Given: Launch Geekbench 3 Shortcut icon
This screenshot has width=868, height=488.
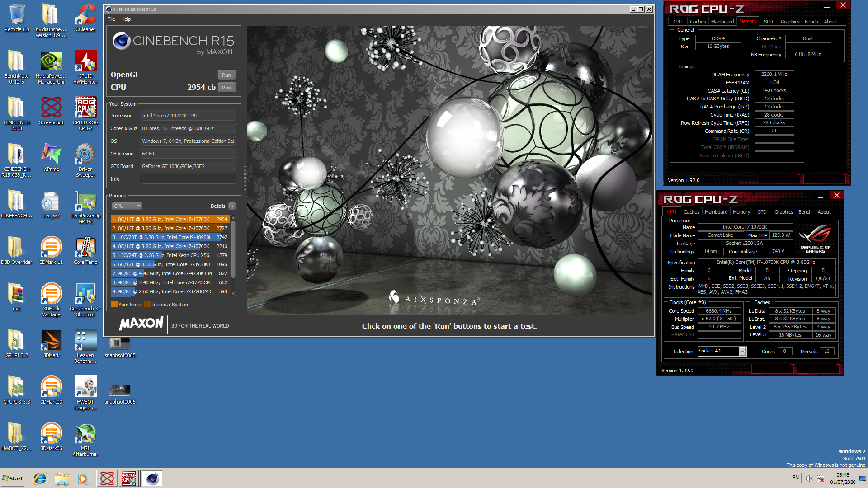Looking at the screenshot, I should (x=85, y=300).
